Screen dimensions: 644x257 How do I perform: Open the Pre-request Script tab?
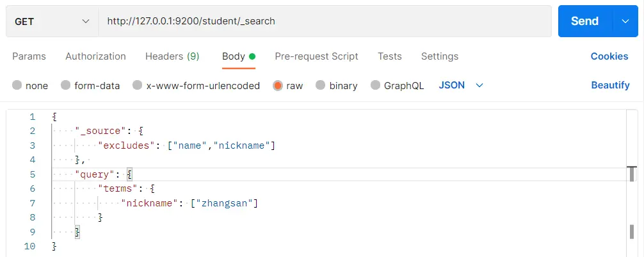click(x=316, y=56)
